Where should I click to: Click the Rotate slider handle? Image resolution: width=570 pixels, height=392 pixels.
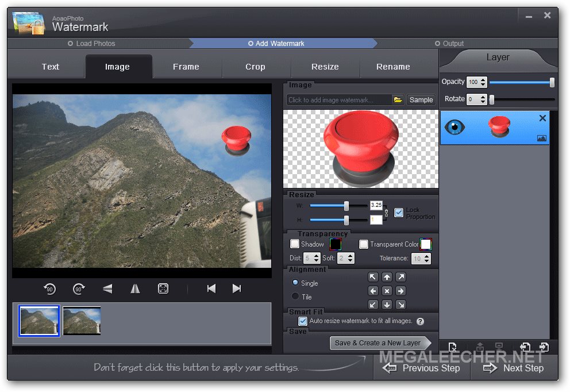492,99
